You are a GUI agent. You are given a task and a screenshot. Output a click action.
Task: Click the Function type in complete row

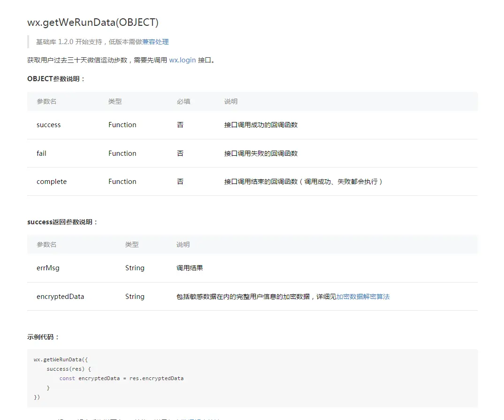(x=122, y=182)
